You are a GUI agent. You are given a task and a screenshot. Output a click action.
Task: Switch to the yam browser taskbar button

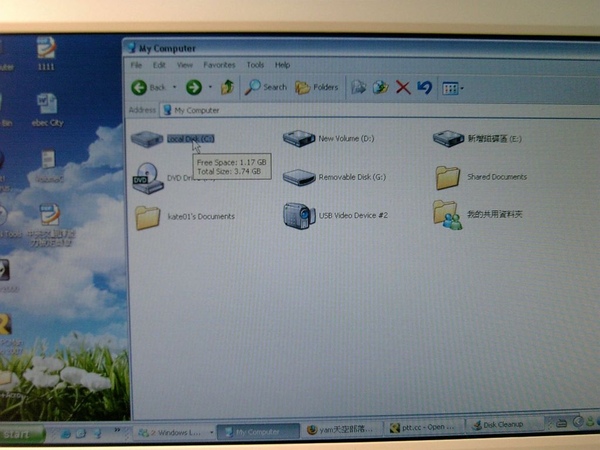pyautogui.click(x=344, y=430)
